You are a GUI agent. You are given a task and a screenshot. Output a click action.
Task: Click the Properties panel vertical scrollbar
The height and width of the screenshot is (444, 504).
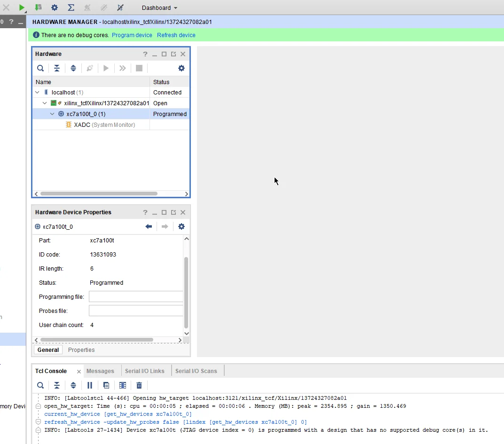186,292
